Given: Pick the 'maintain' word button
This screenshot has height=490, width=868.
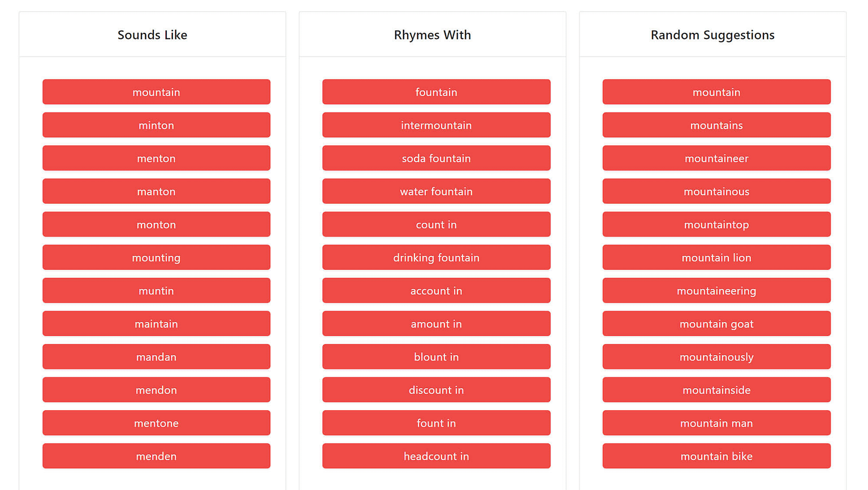Looking at the screenshot, I should (x=156, y=324).
